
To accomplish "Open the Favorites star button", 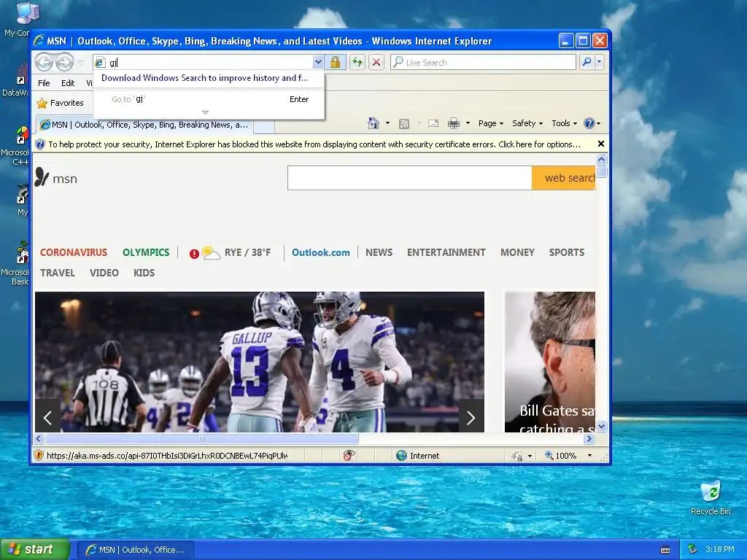I will (x=60, y=103).
